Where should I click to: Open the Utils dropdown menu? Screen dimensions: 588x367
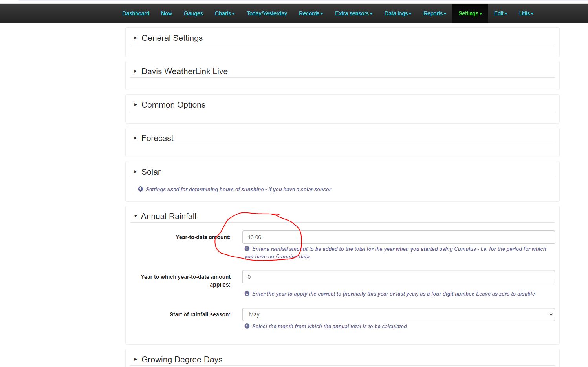(x=526, y=13)
